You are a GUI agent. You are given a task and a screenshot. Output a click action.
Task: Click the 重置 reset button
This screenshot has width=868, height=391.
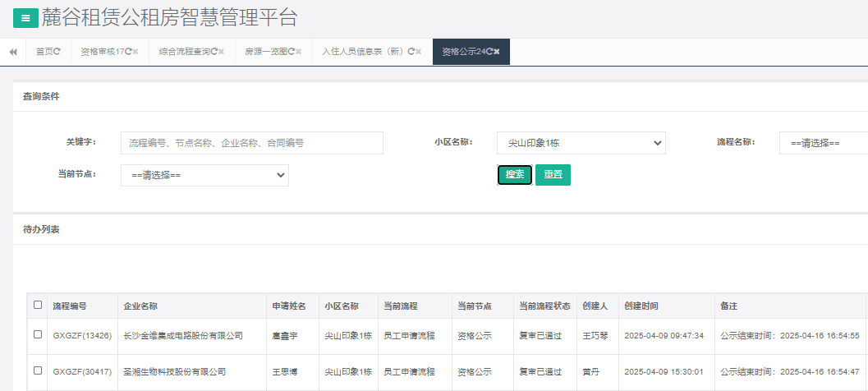(553, 175)
